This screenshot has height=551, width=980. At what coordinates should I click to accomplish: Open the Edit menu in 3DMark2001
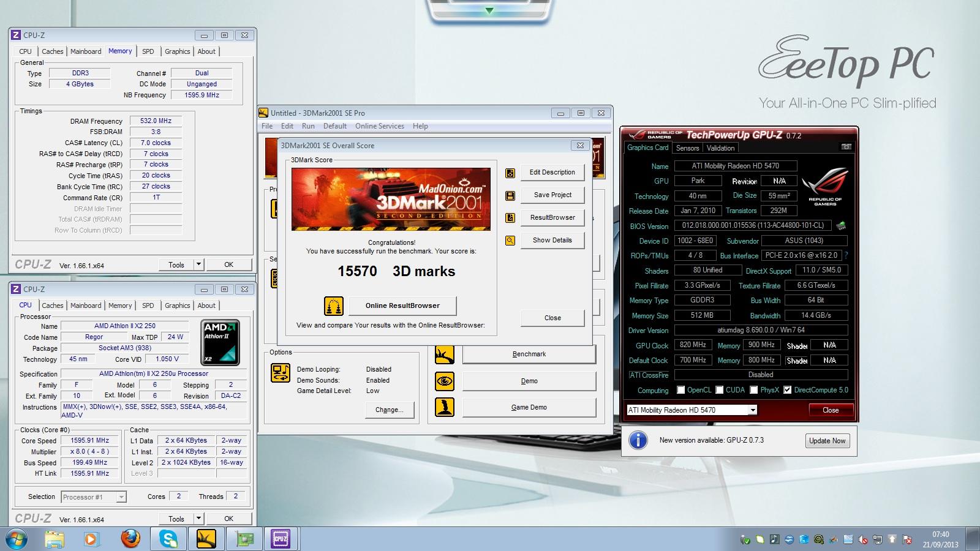click(287, 126)
